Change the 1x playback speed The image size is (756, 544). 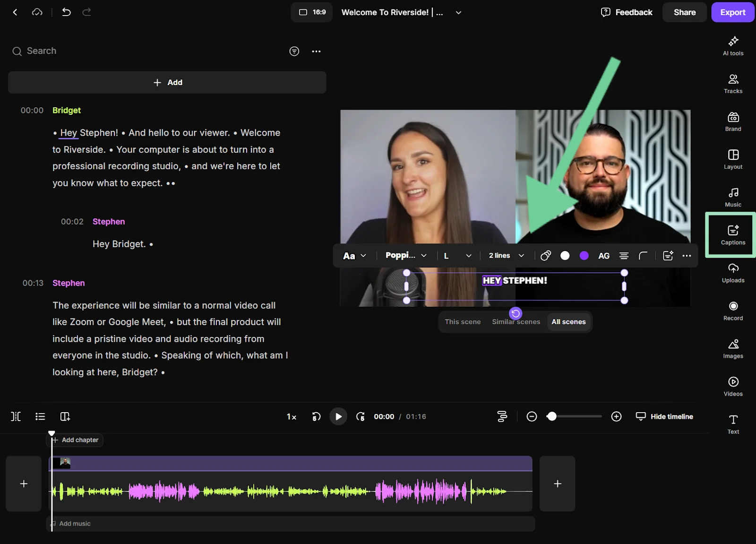tap(292, 417)
